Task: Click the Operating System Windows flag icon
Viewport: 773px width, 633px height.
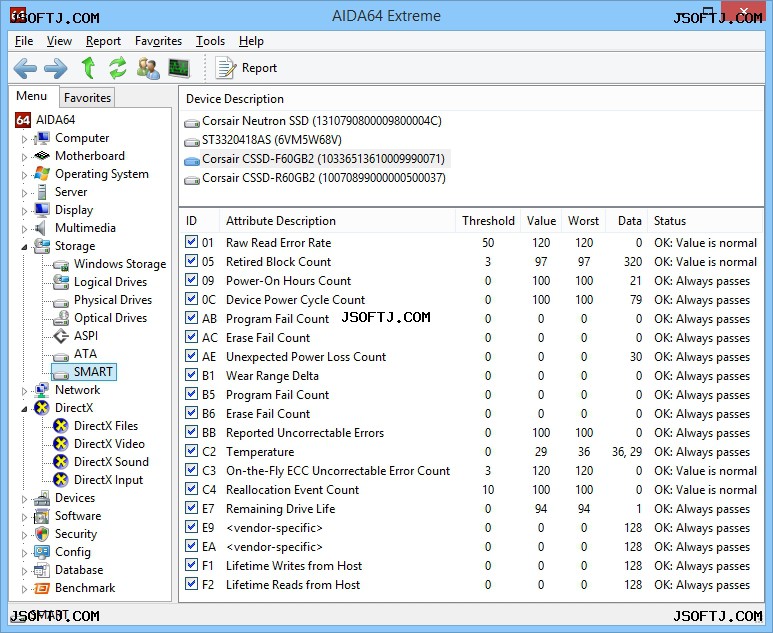Action: (x=42, y=174)
